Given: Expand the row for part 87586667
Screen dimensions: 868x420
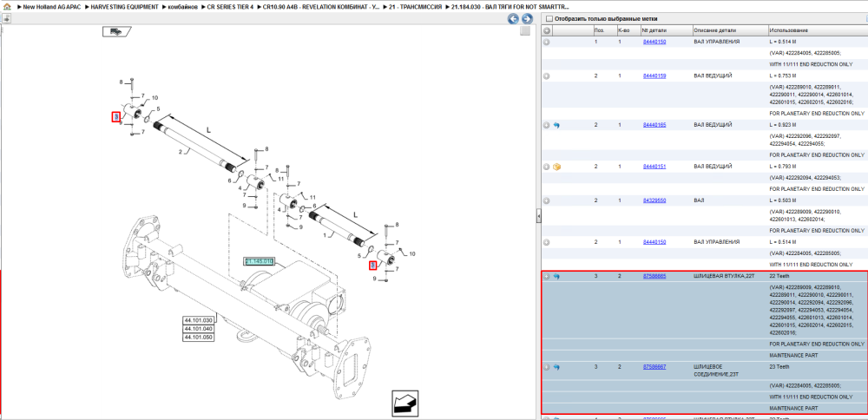Looking at the screenshot, I should [546, 367].
